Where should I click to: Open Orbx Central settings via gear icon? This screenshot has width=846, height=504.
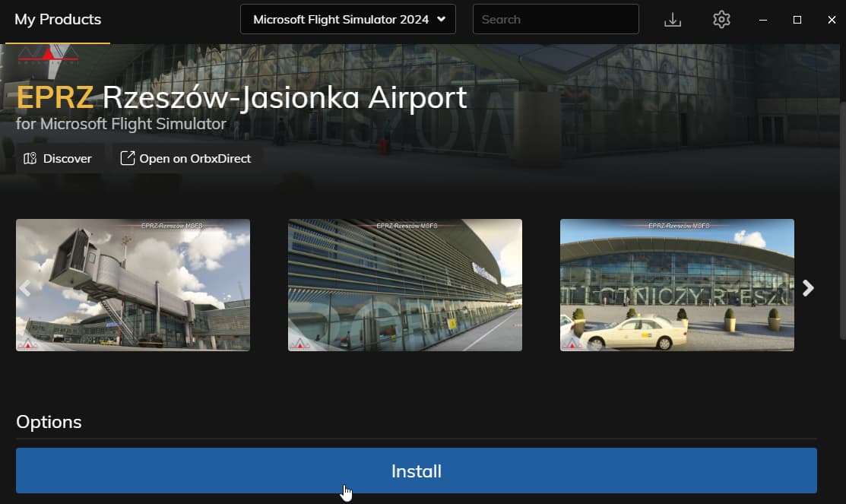pos(721,19)
